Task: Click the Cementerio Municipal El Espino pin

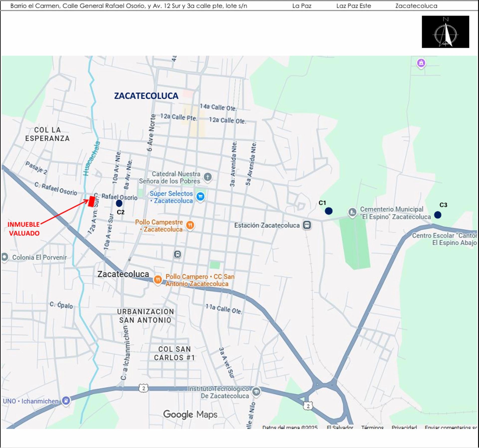Action: pos(352,212)
